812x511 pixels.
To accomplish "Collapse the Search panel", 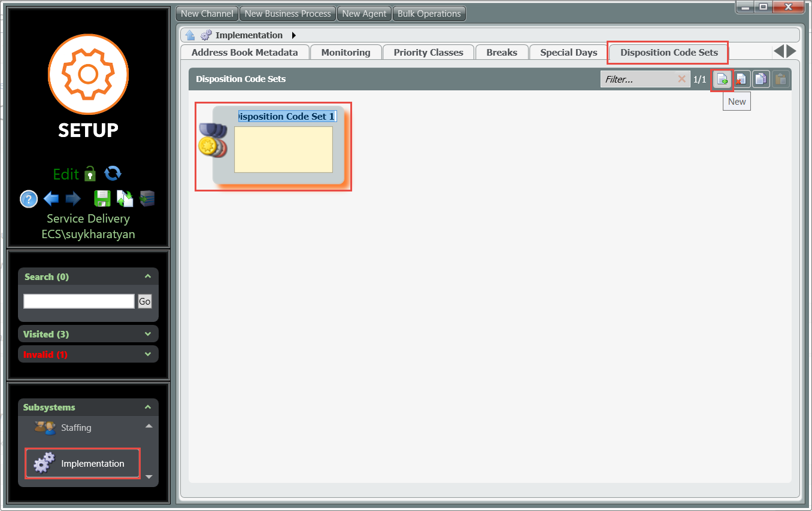I will pos(148,276).
